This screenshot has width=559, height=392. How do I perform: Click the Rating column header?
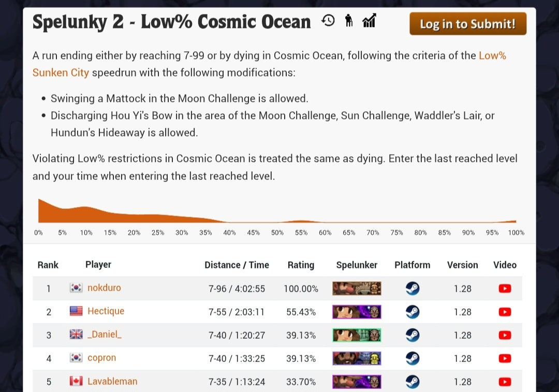click(x=301, y=265)
